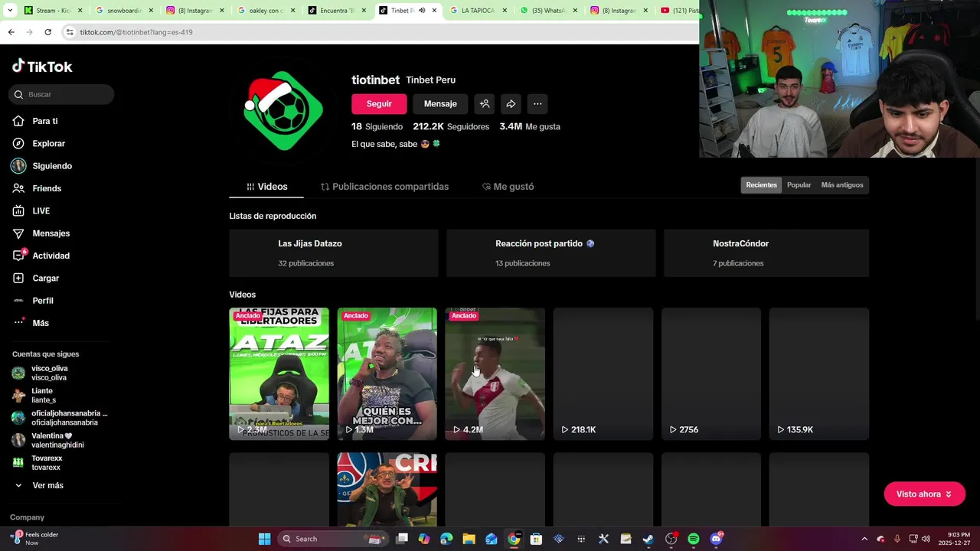Click the share arrow icon on profile
The width and height of the screenshot is (980, 551).
coord(511,104)
